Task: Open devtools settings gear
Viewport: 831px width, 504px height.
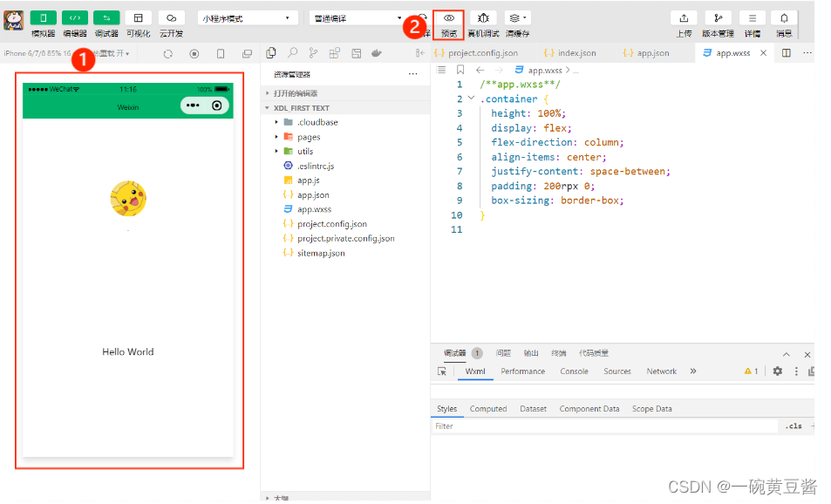Action: [778, 371]
